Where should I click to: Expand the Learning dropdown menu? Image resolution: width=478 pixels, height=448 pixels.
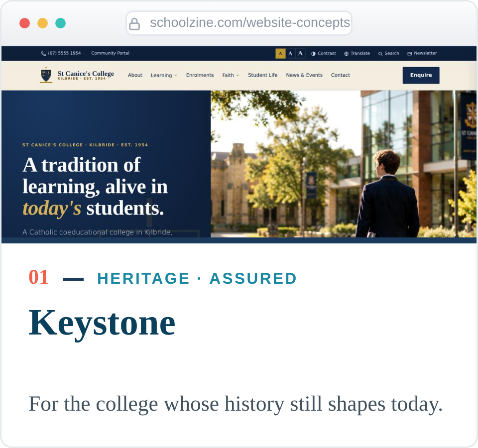[x=164, y=75]
